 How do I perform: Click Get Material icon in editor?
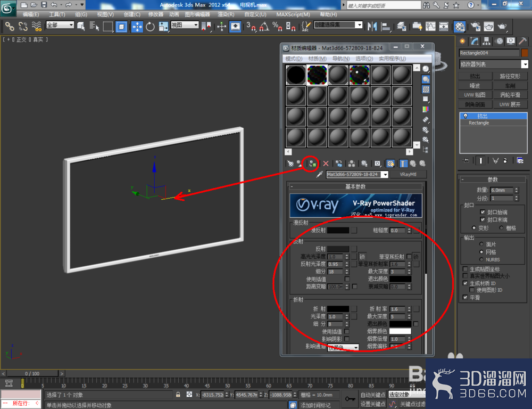pyautogui.click(x=290, y=163)
